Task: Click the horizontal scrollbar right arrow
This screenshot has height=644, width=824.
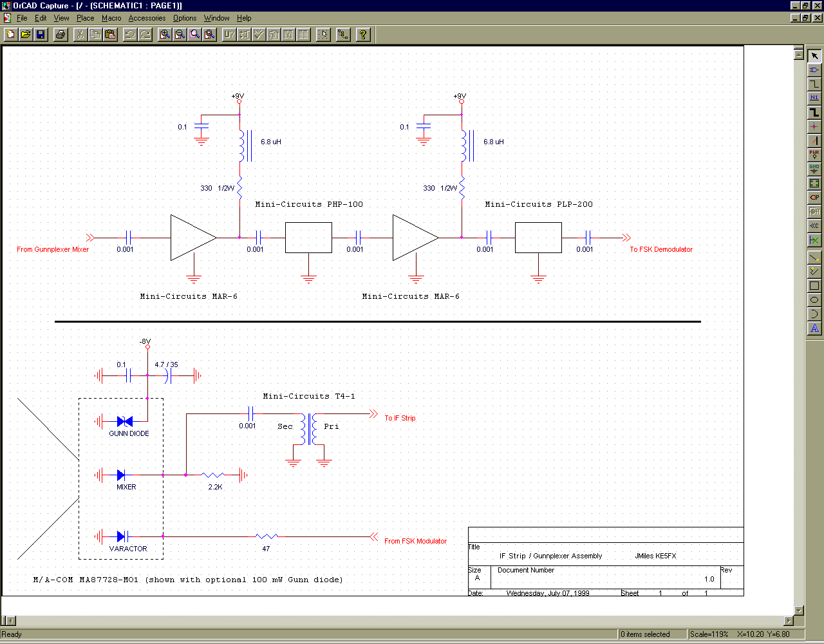Action: 789,621
